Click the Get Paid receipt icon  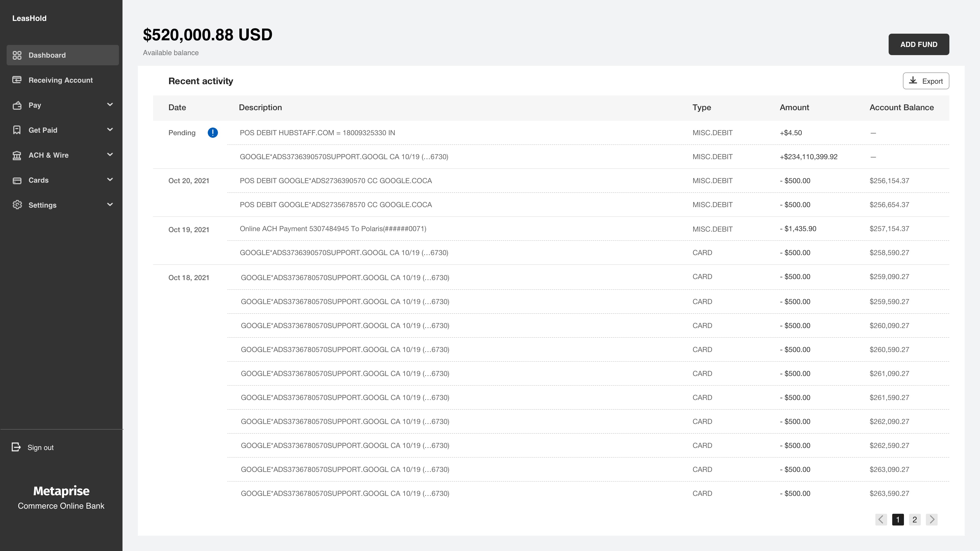17,130
